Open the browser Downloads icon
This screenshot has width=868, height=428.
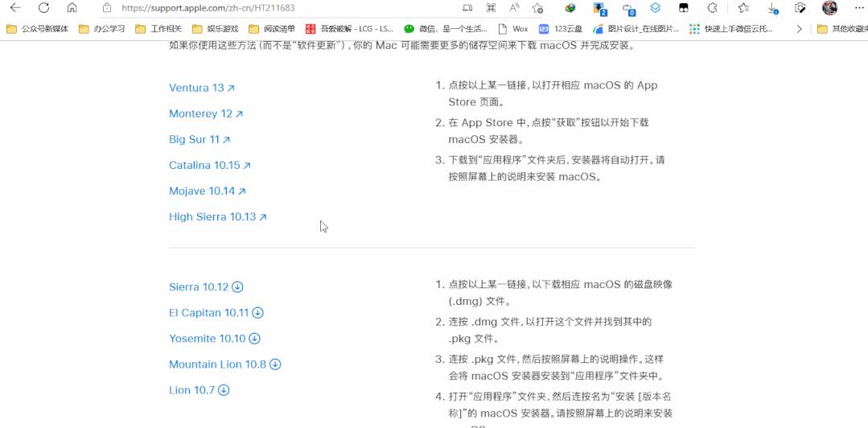773,8
